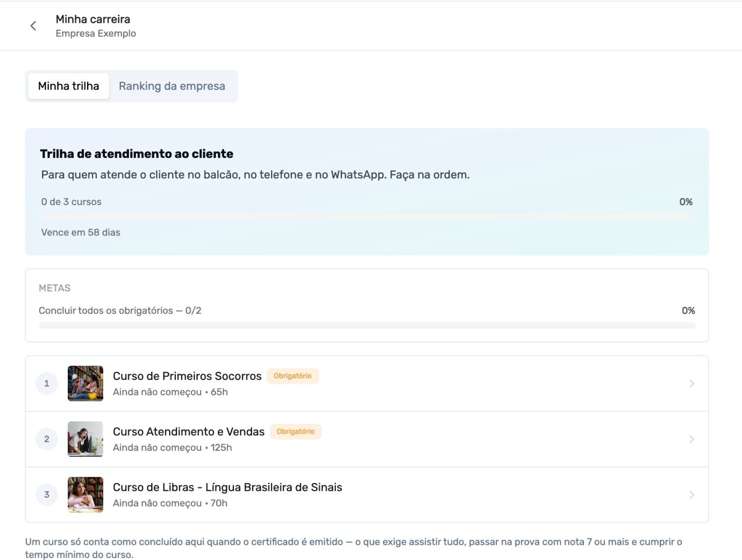This screenshot has width=742, height=560.
Task: Click the trail progress bar under 0 de 3 cursos
Action: [367, 217]
